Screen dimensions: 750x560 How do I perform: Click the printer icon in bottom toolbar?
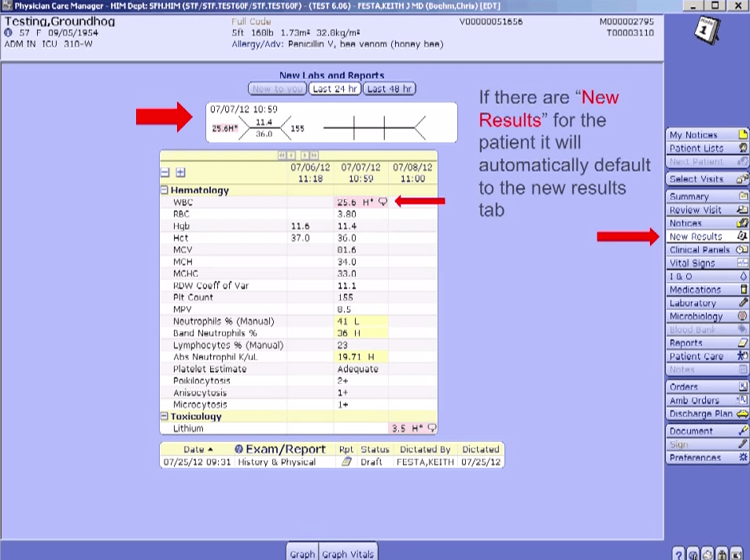tap(708, 554)
